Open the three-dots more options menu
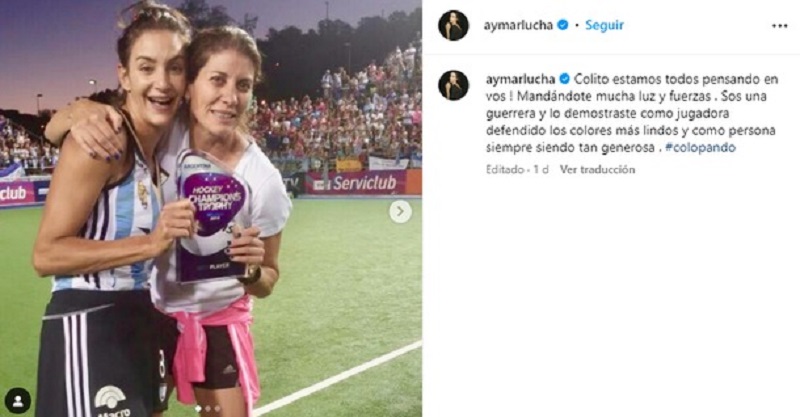Viewport: 800px width, 417px height. click(x=779, y=26)
